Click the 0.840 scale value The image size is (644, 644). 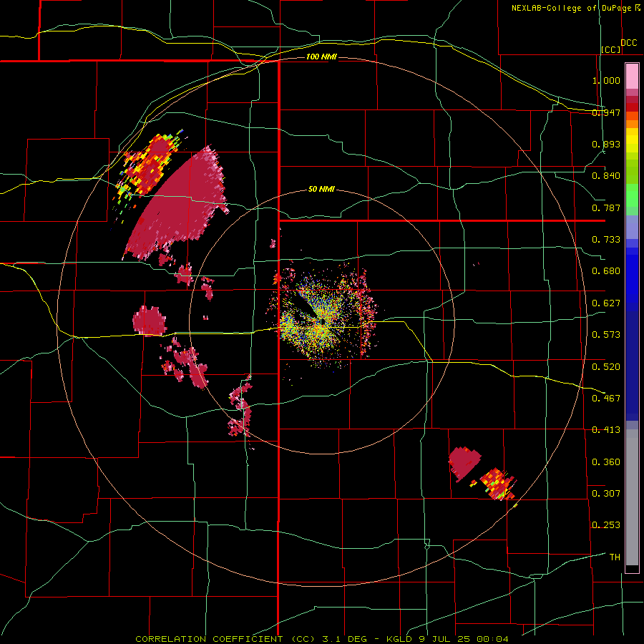pyautogui.click(x=606, y=176)
